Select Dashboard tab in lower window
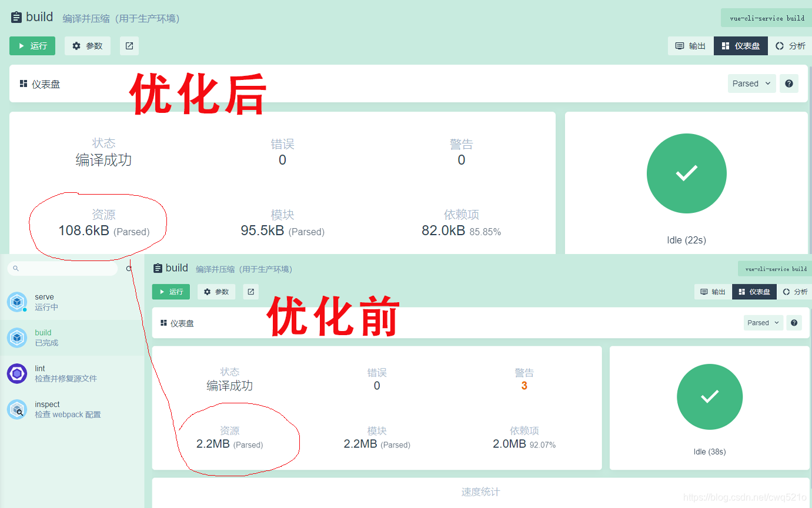Screen dimensions: 812x508 (x=754, y=292)
